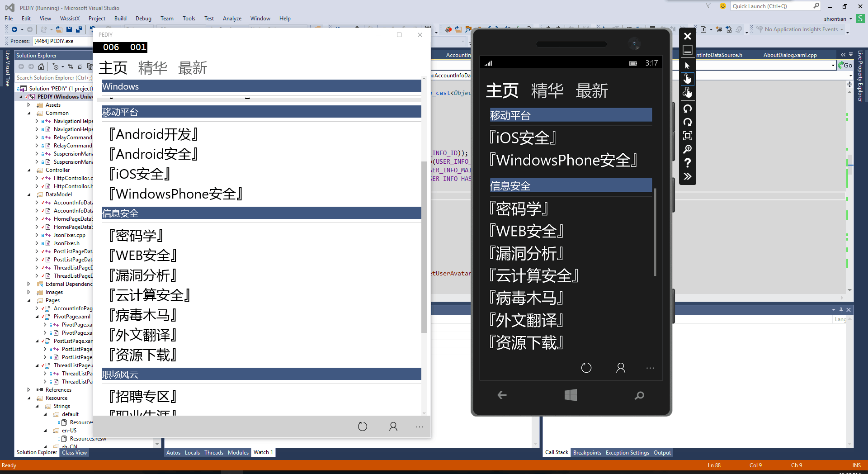Open the Analyze menu
The height and width of the screenshot is (474, 868).
click(x=232, y=19)
